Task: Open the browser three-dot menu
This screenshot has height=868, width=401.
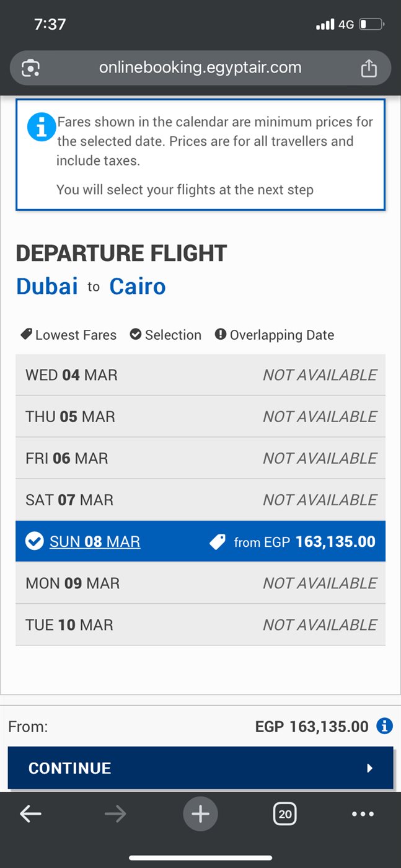Action: [363, 814]
